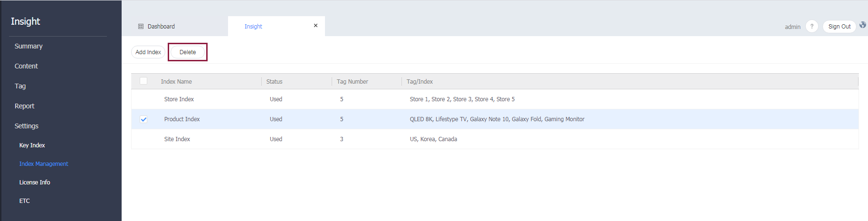This screenshot has height=221, width=868.
Task: Open Key Index under Settings
Action: (32, 145)
